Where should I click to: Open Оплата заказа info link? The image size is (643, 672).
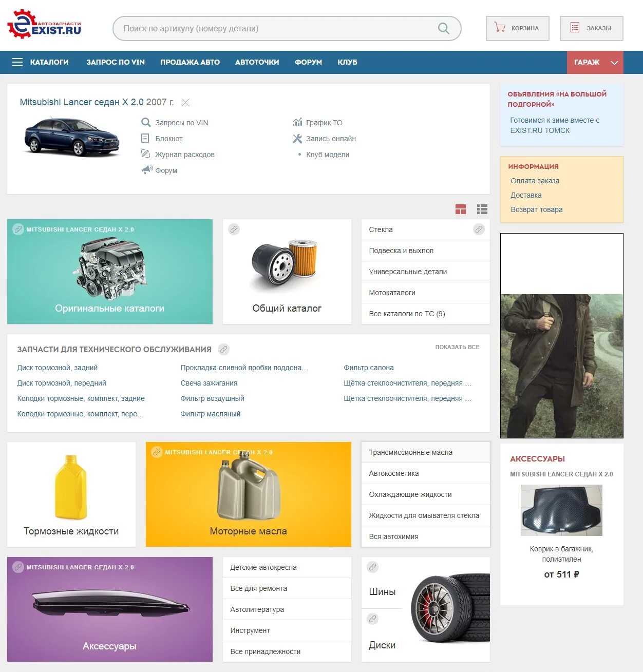535,181
